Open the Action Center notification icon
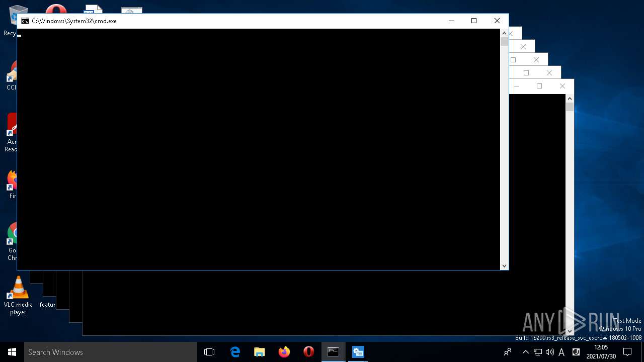 click(x=627, y=352)
